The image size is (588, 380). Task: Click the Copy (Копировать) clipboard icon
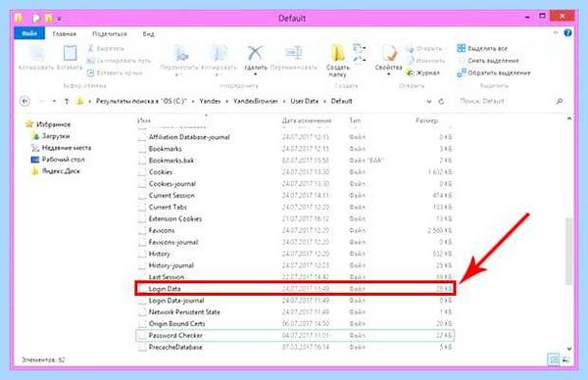(x=37, y=53)
